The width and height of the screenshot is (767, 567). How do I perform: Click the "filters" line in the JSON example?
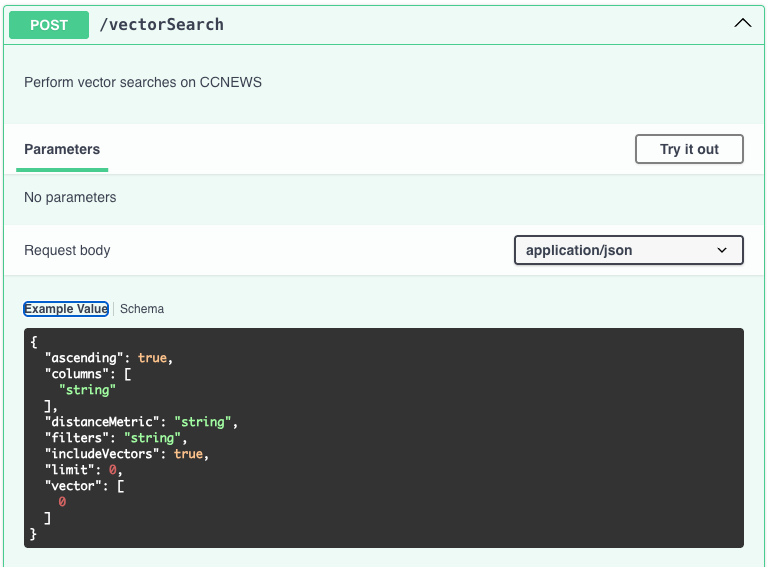(x=115, y=438)
